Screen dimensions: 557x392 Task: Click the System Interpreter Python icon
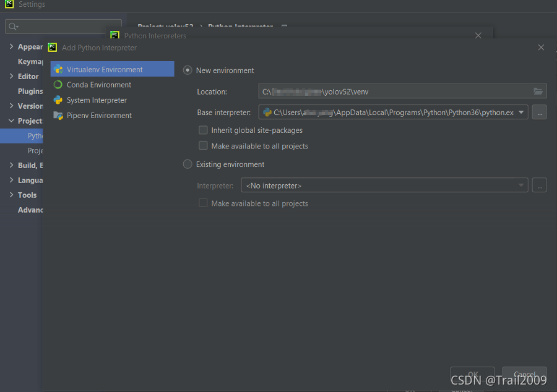pyautogui.click(x=58, y=100)
